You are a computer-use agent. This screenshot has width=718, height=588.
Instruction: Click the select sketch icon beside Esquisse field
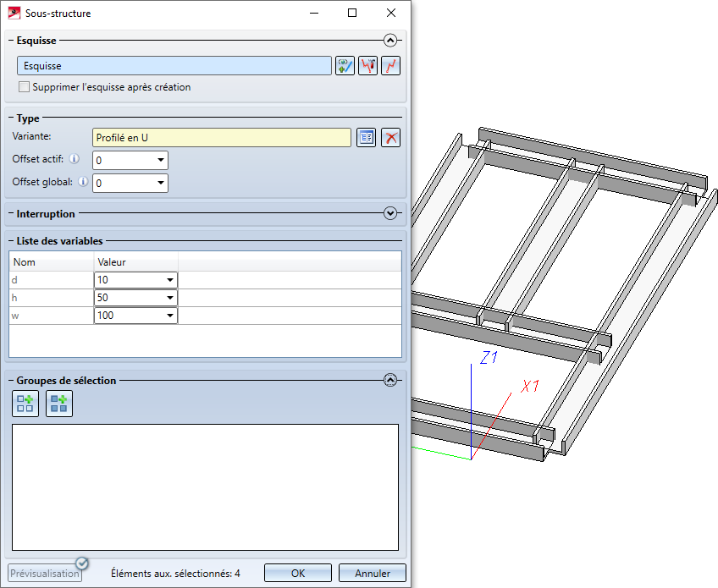345,66
